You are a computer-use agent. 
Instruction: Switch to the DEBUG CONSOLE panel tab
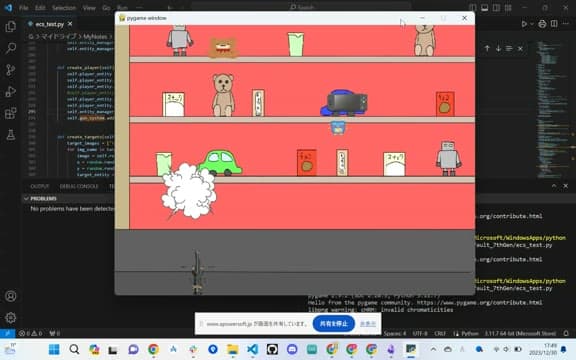[79, 187]
